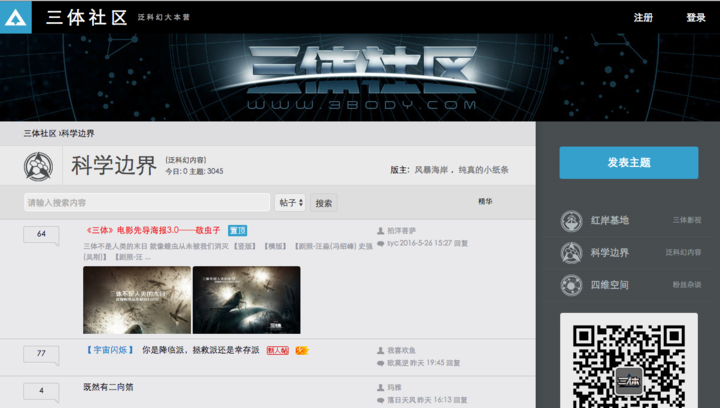Open the 三体社区 title in header
Image resolution: width=720 pixels, height=408 pixels.
(87, 17)
